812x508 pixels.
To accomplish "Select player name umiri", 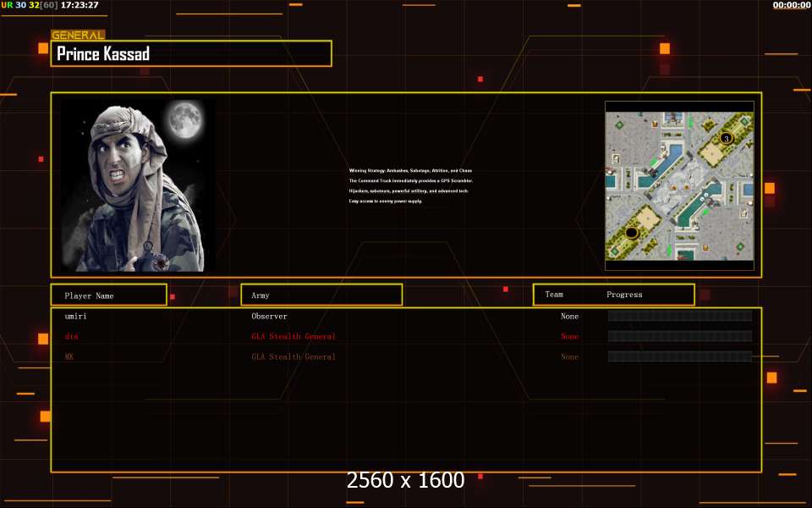I will click(75, 316).
